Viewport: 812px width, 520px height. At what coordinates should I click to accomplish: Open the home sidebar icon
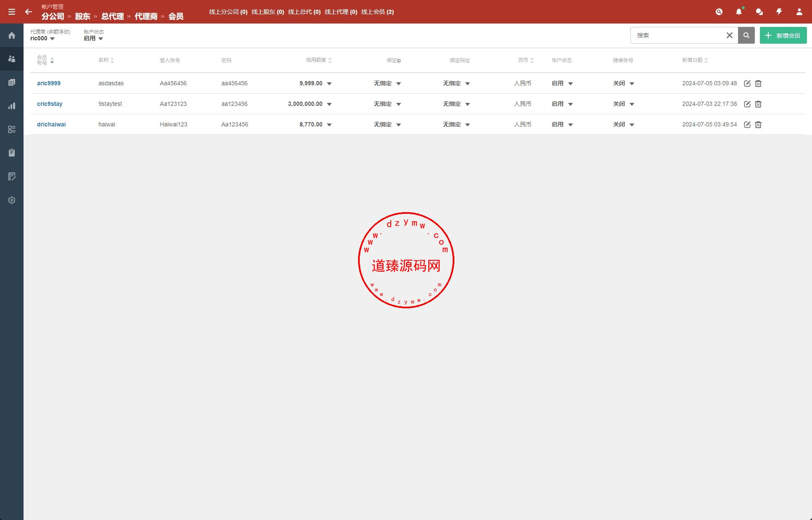click(12, 35)
